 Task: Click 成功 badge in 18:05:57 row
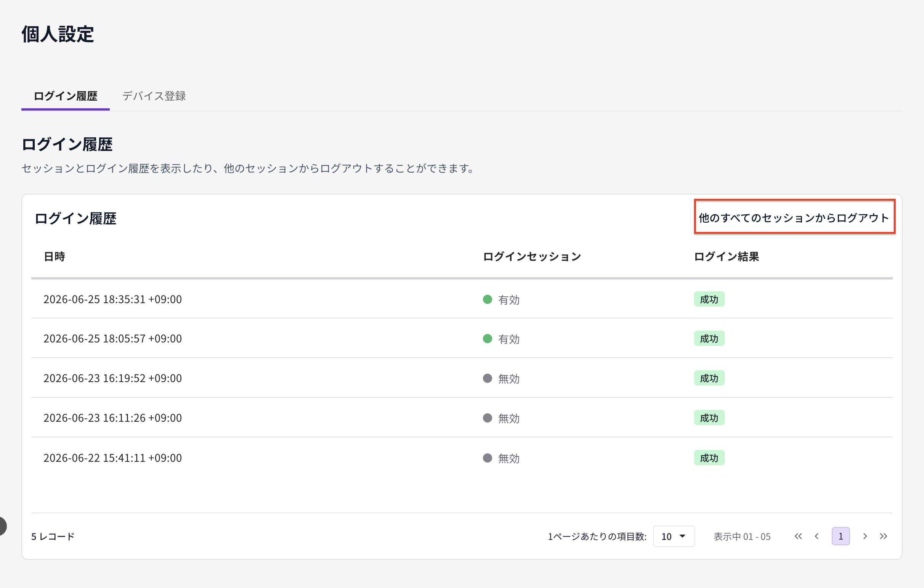pos(709,339)
